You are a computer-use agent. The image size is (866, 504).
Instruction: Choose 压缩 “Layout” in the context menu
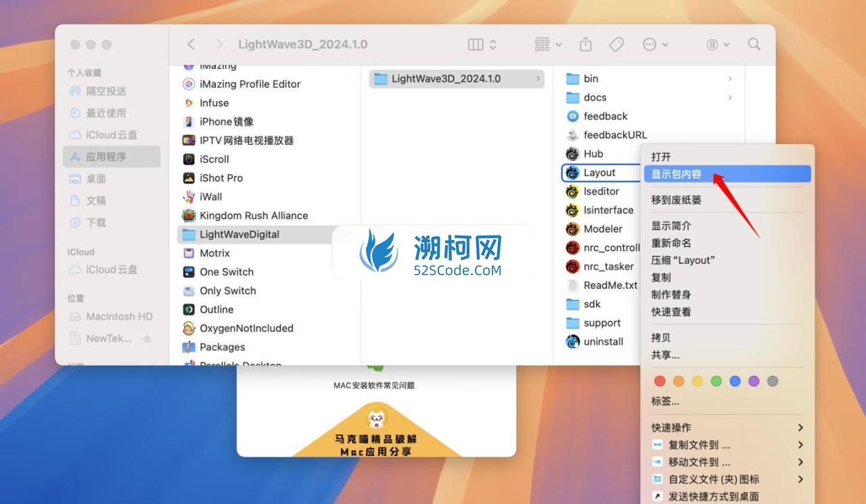(727, 260)
